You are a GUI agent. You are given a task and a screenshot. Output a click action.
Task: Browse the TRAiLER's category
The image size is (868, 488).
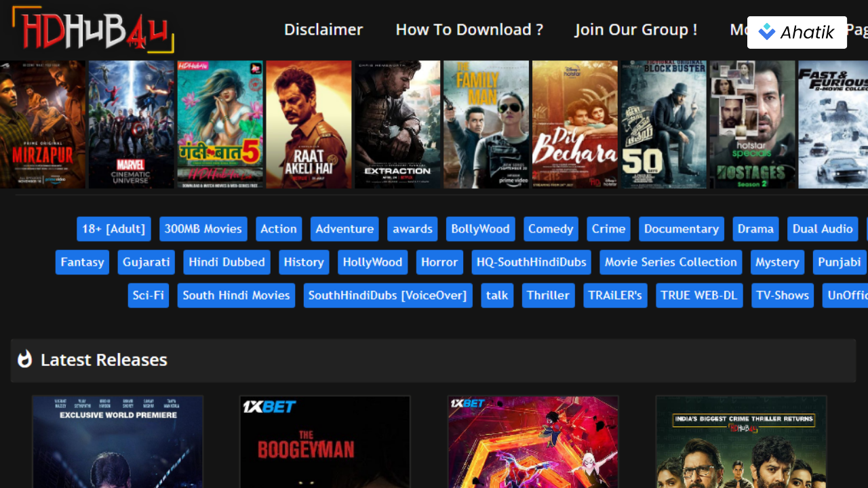tap(615, 296)
